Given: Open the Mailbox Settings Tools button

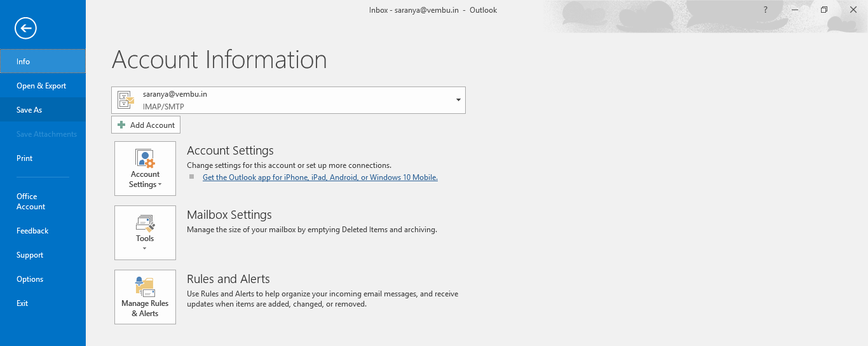Looking at the screenshot, I should pyautogui.click(x=145, y=233).
